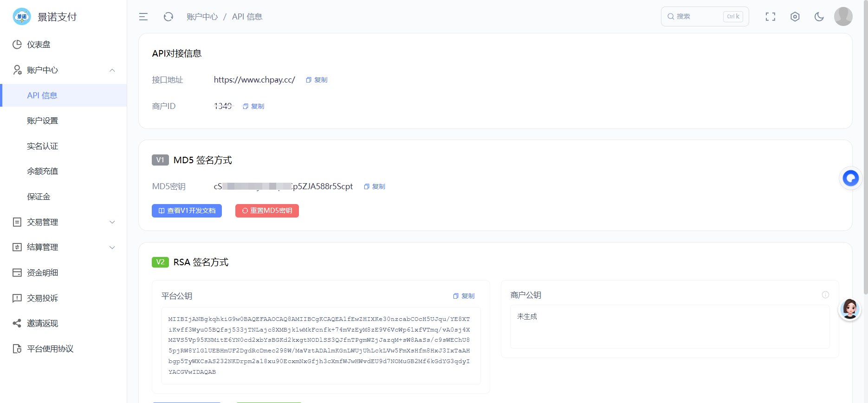Expand the 交易管理 menu
This screenshot has width=868, height=403.
(64, 222)
